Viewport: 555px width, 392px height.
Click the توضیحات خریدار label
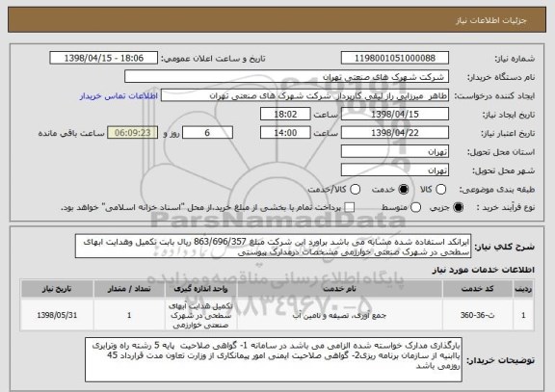pos(500,360)
